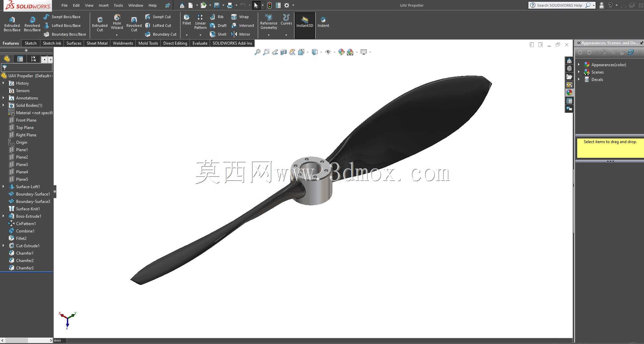Select the Wrap tool
Image resolution: width=644 pixels, height=344 pixels.
tap(240, 17)
